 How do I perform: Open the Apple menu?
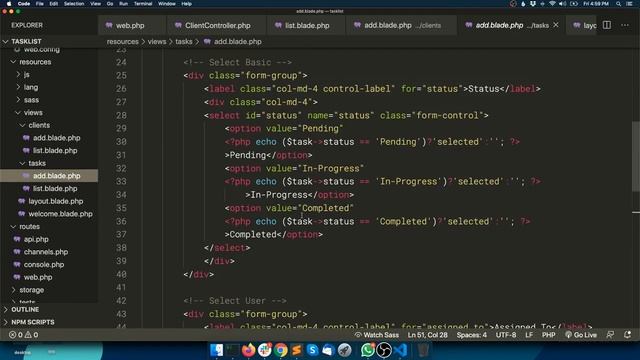point(9,4)
